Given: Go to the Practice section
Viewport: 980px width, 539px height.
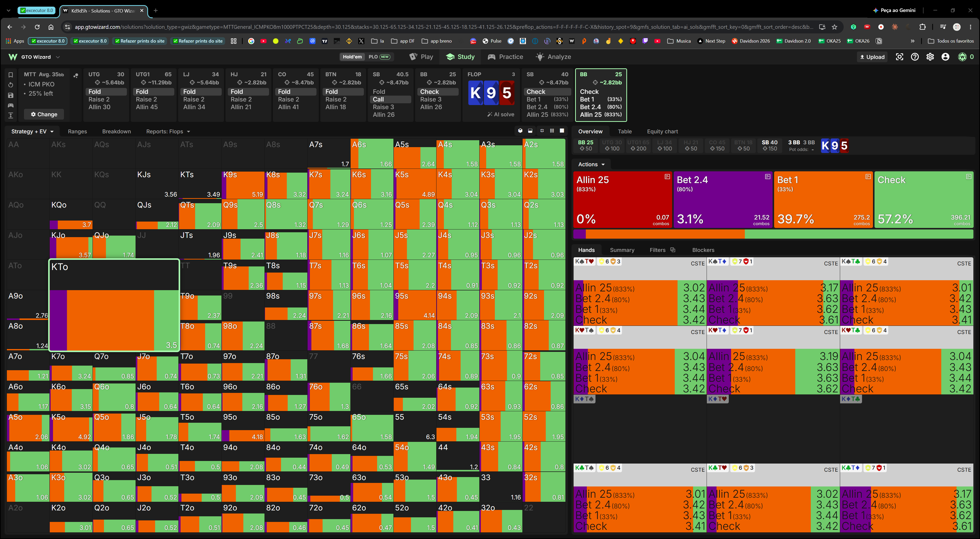Looking at the screenshot, I should click(x=505, y=57).
